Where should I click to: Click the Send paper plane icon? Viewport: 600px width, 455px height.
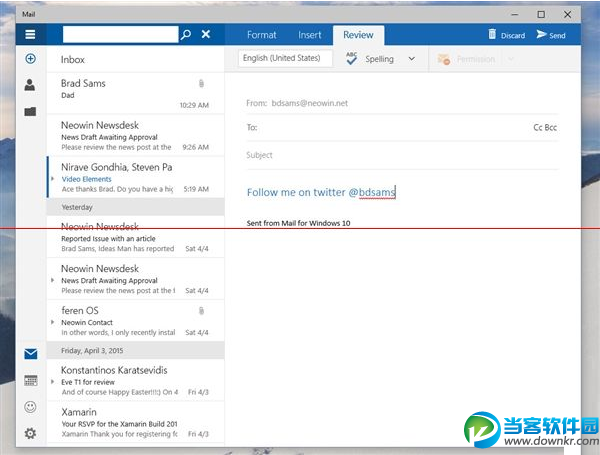point(541,34)
